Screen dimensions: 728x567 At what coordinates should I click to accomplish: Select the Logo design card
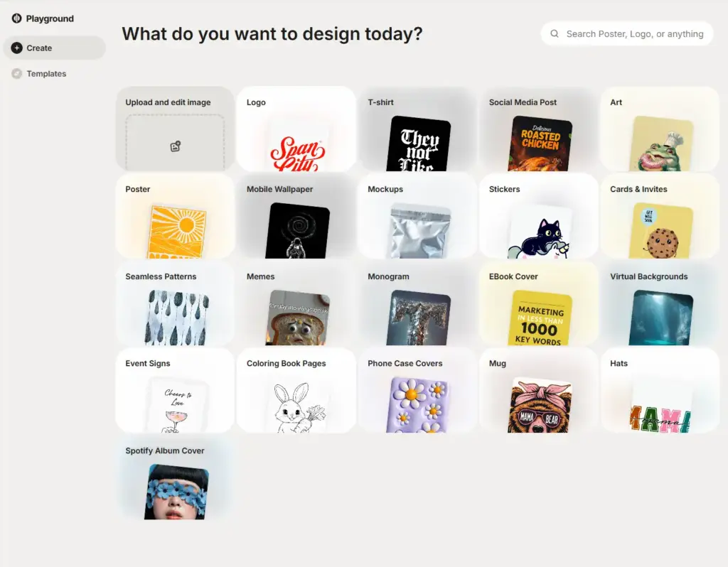tap(296, 129)
